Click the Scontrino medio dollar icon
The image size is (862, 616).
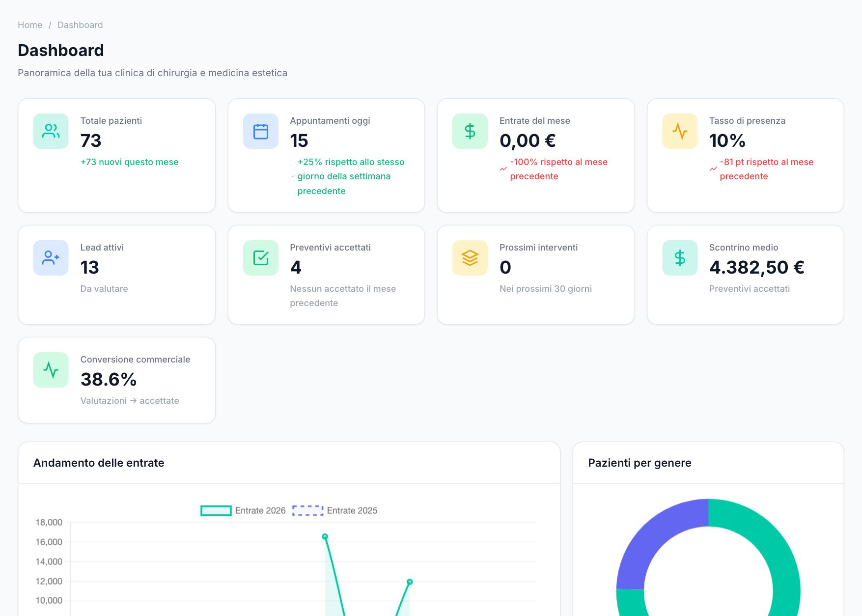pyautogui.click(x=680, y=258)
